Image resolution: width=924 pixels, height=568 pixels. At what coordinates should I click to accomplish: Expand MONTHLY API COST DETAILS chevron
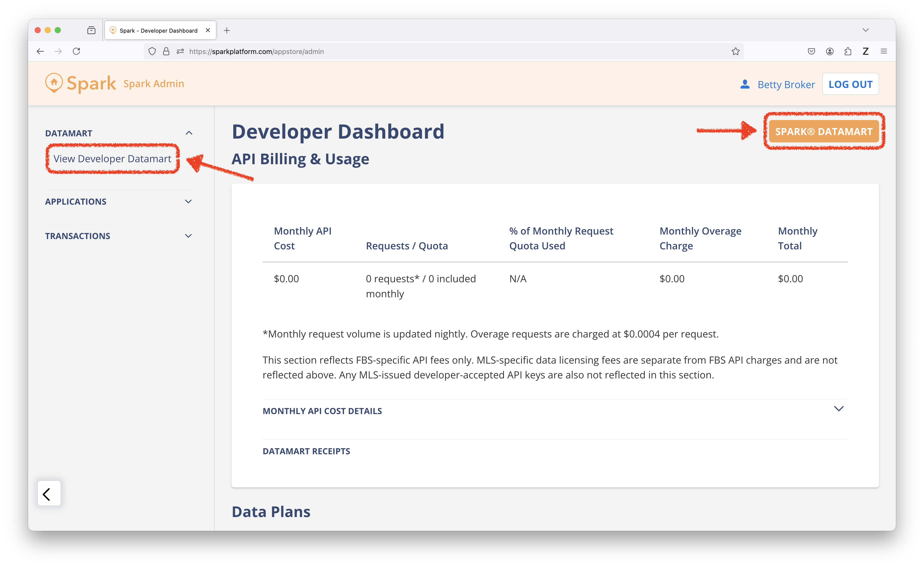(x=839, y=409)
